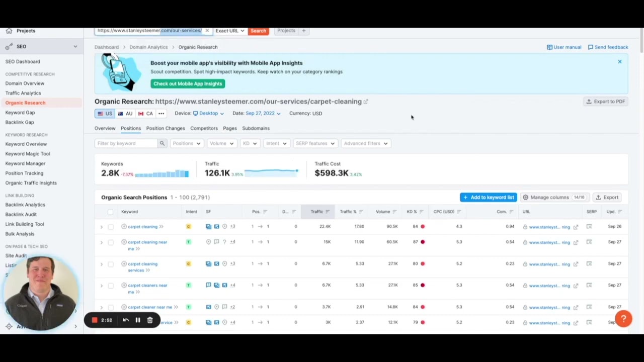
Task: Check the 'carpet cleaning near me' row checkbox
Action: pyautogui.click(x=111, y=243)
